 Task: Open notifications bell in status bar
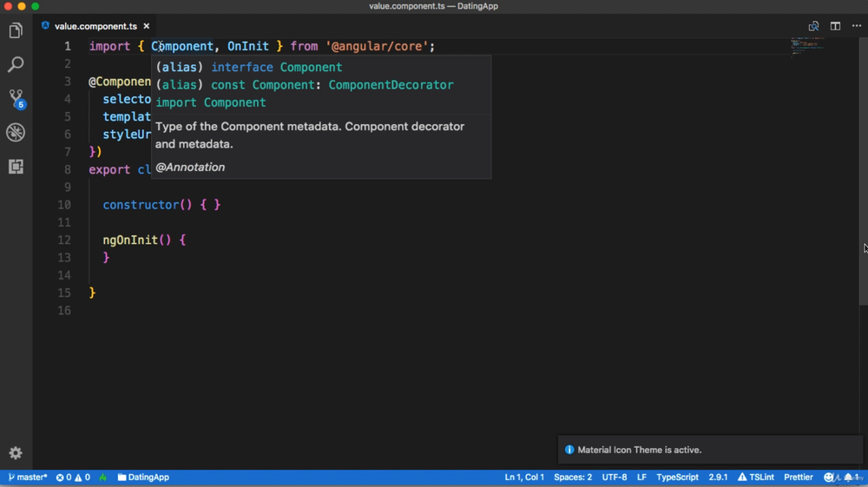[851, 477]
